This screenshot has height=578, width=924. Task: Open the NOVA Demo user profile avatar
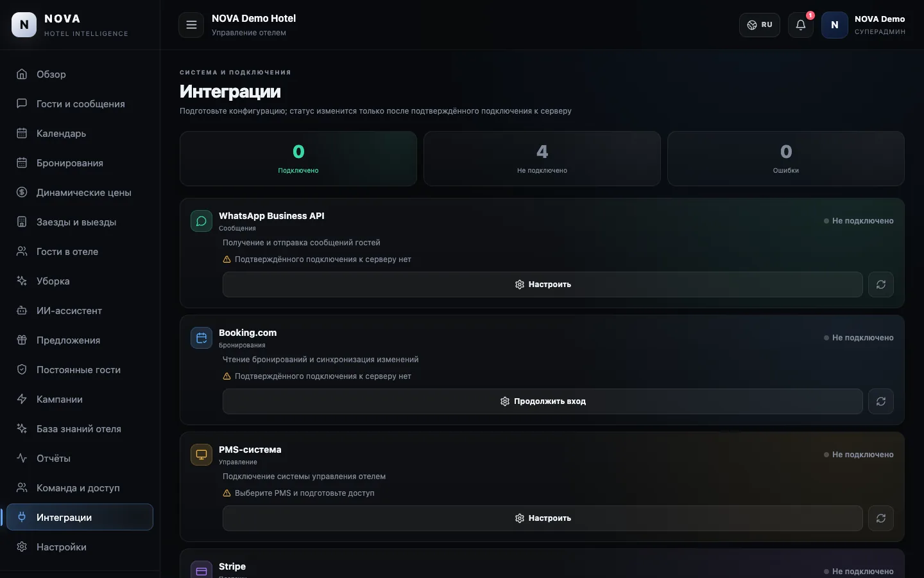[x=835, y=25]
